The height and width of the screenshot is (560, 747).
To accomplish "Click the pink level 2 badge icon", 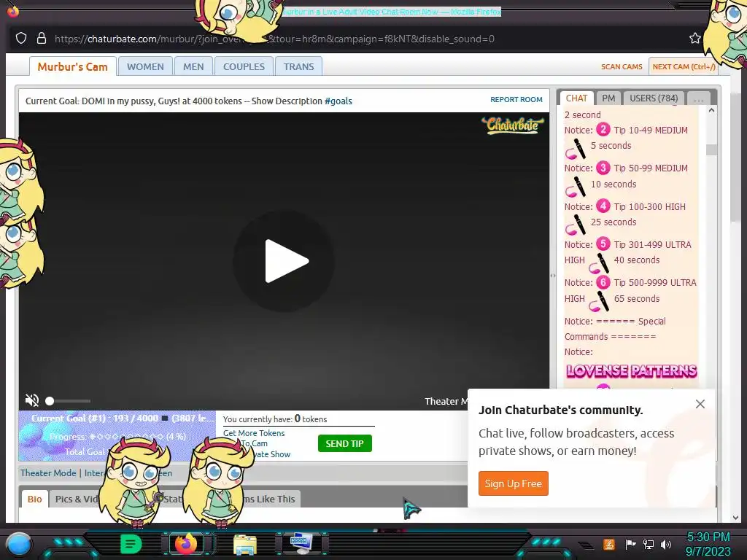I will (603, 130).
